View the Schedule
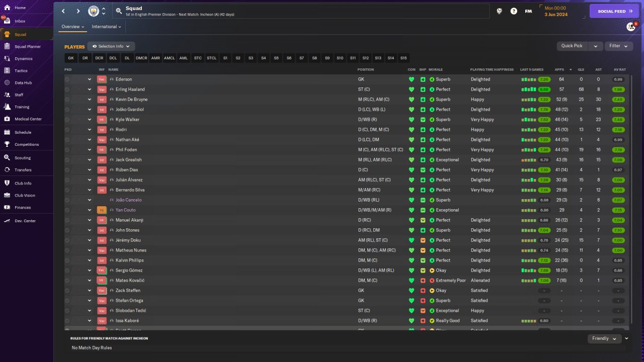Viewport: 644px width, 362px height. click(x=23, y=132)
